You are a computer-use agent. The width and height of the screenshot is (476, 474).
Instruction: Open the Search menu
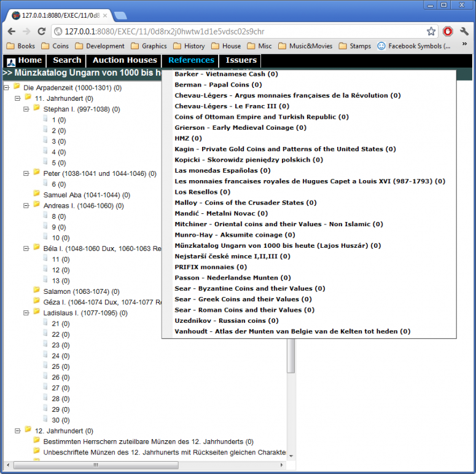pyautogui.click(x=67, y=60)
